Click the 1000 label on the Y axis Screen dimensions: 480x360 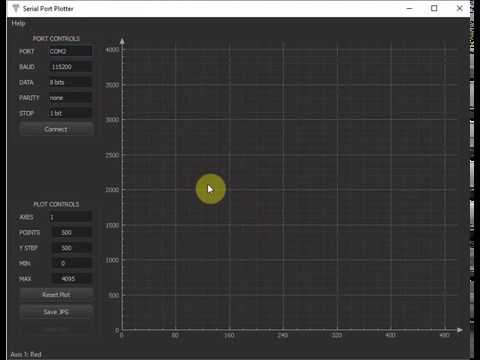click(112, 260)
